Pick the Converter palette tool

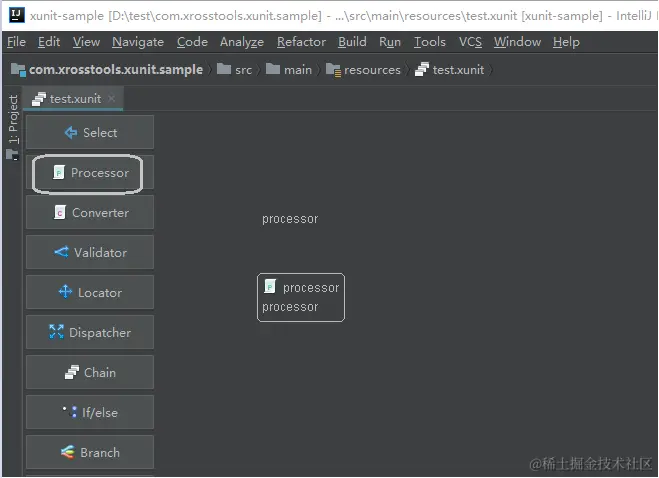coord(90,212)
